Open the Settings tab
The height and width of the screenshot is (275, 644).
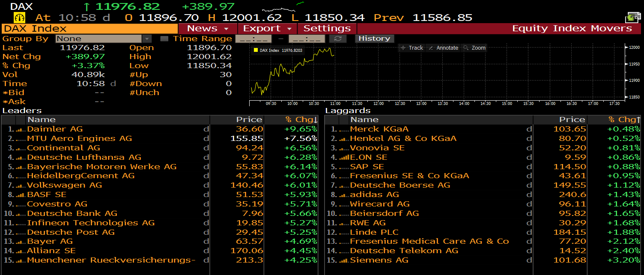[327, 29]
